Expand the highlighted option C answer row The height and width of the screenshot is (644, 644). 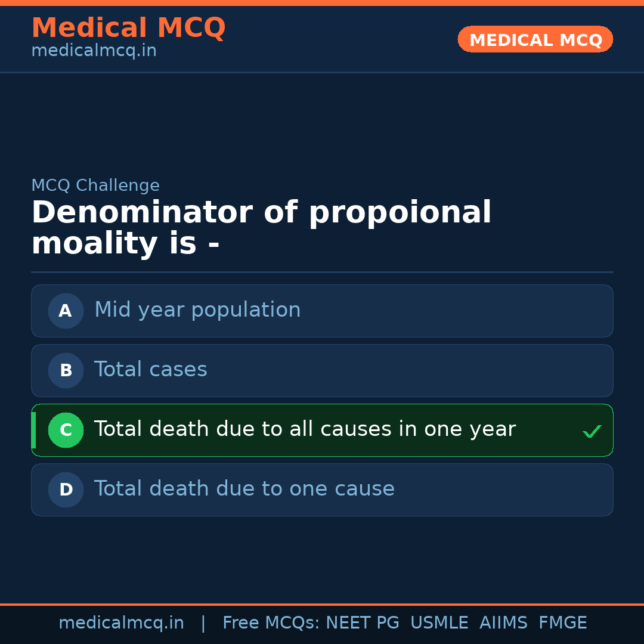click(x=322, y=430)
